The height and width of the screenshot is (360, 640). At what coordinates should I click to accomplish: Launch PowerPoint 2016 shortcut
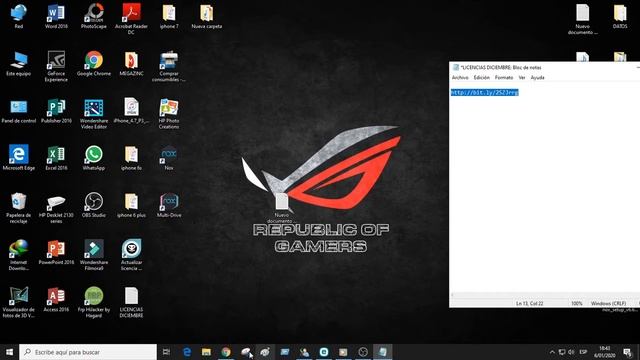[x=56, y=252]
